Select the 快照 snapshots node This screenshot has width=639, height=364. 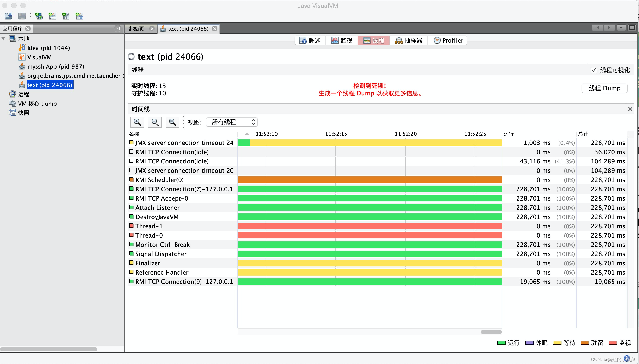(23, 113)
